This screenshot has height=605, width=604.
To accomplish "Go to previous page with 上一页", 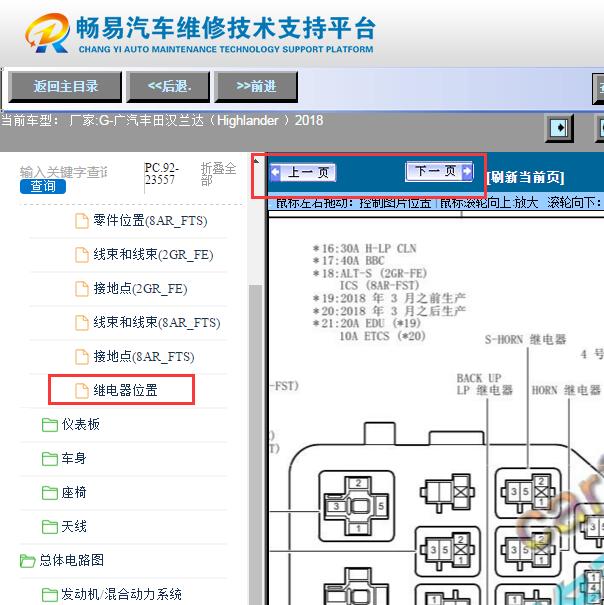I will coord(303,172).
